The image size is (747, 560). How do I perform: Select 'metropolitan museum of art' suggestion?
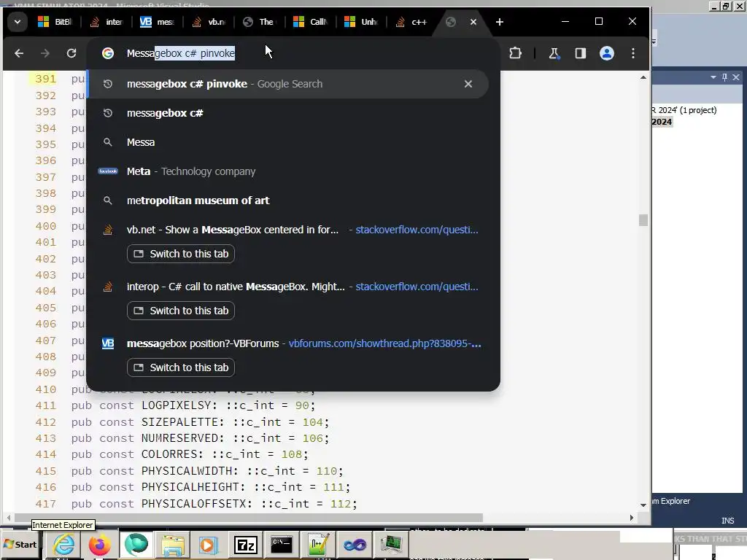288,201
